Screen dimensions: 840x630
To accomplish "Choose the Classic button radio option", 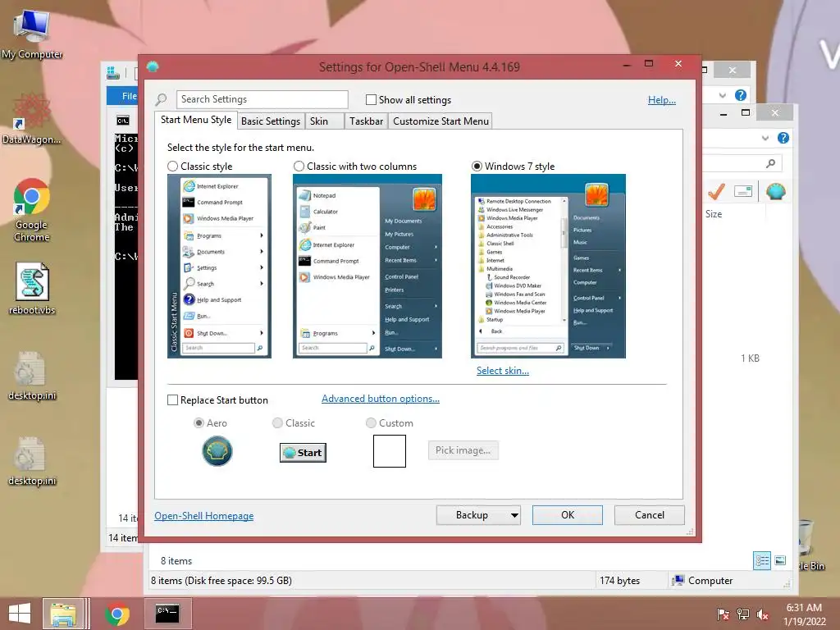I will 277,423.
